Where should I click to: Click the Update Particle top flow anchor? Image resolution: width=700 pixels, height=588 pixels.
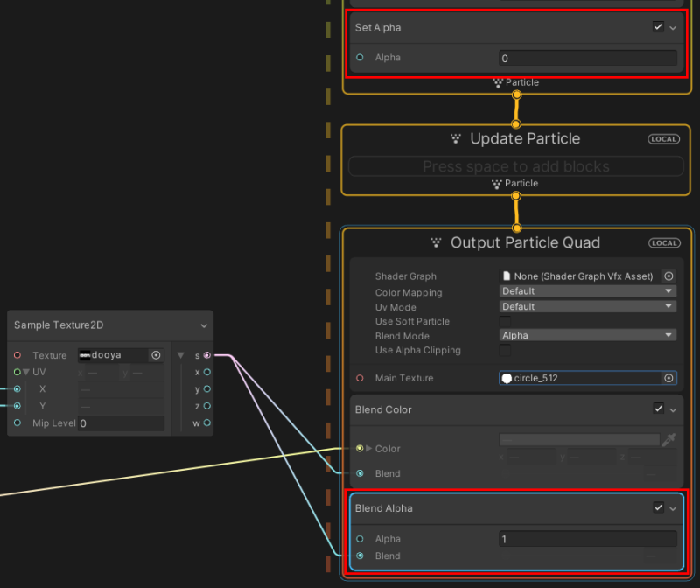tap(516, 124)
